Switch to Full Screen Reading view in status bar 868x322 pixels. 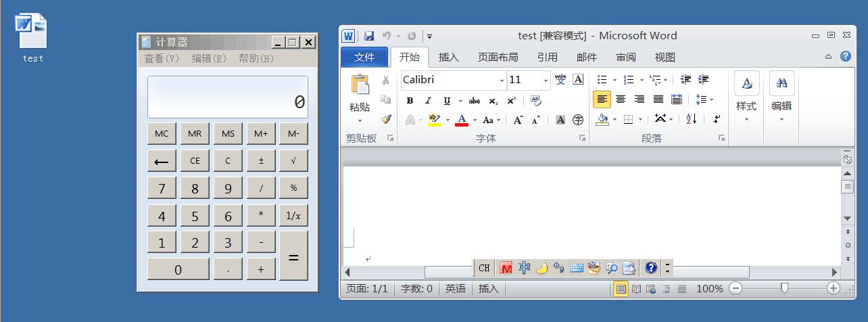click(x=635, y=289)
